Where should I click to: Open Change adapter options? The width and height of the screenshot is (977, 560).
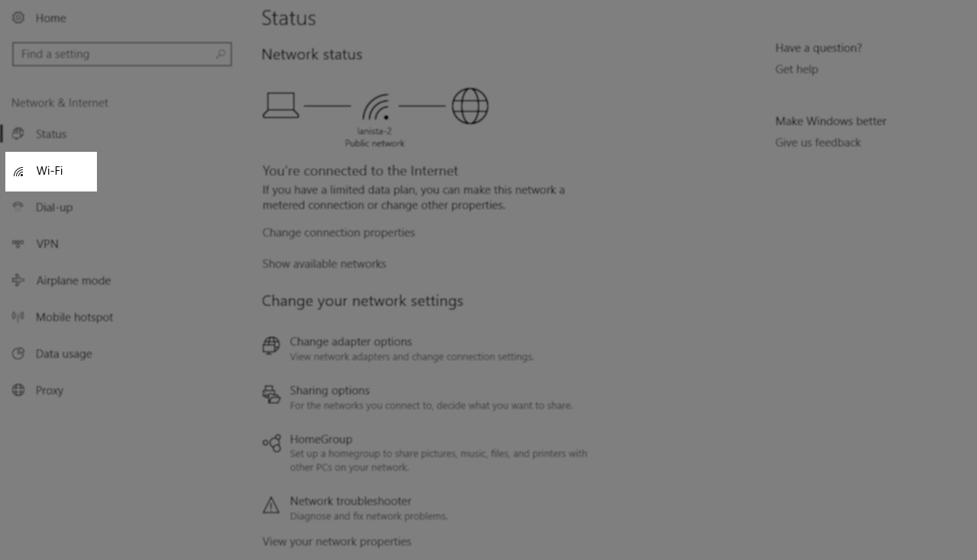351,341
